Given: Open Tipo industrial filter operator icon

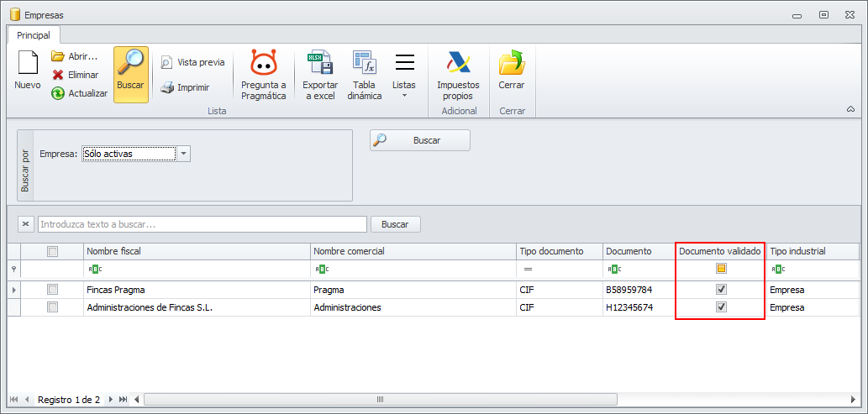Looking at the screenshot, I should (778, 269).
